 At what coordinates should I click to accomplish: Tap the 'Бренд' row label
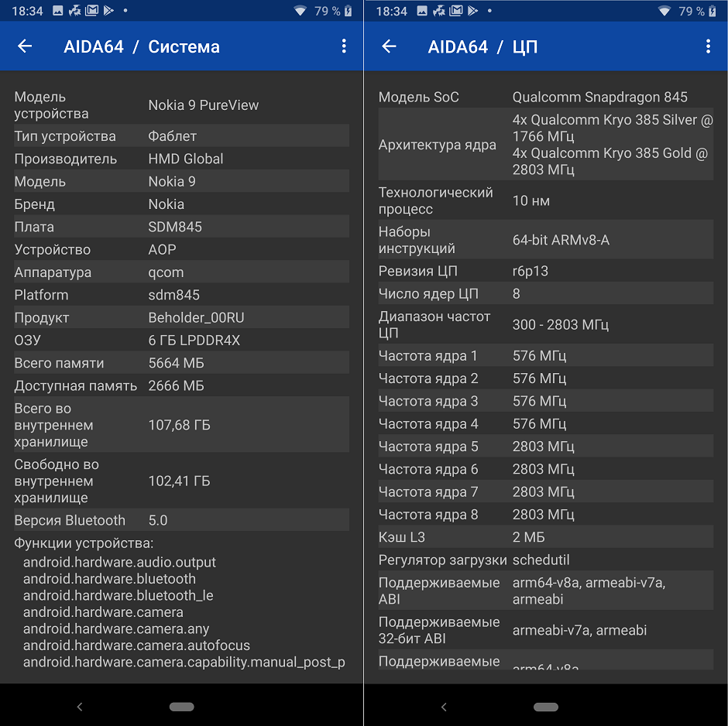[x=34, y=204]
